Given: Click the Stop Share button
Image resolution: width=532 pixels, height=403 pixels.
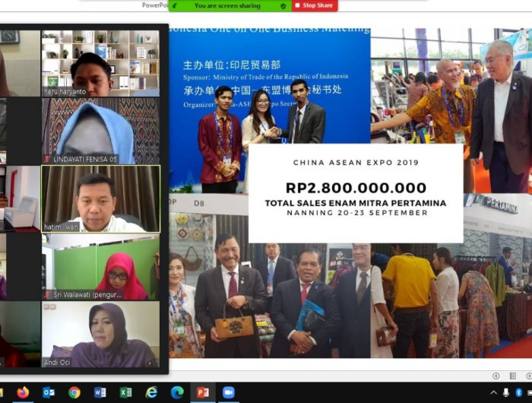Looking at the screenshot, I should 314,5.
